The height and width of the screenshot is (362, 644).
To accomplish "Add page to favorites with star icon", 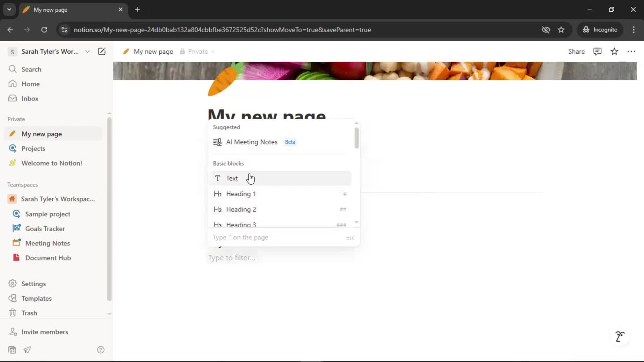I will click(x=614, y=51).
